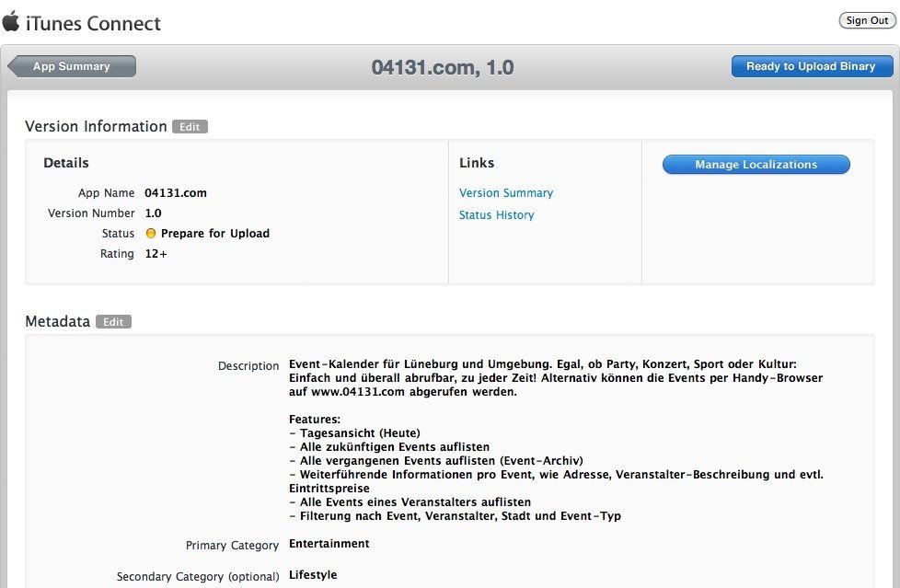Screen dimensions: 900x588
Task: Click the Eintrittspreise line
Action: tap(329, 488)
